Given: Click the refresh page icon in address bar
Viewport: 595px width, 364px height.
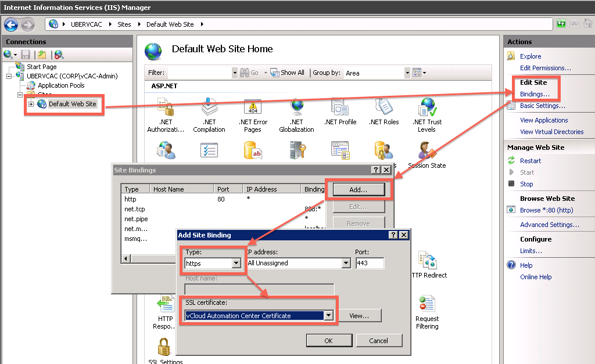Looking at the screenshot, I should click(561, 24).
